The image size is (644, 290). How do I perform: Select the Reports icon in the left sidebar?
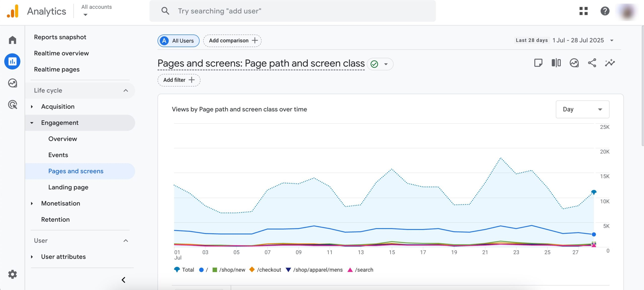point(12,61)
